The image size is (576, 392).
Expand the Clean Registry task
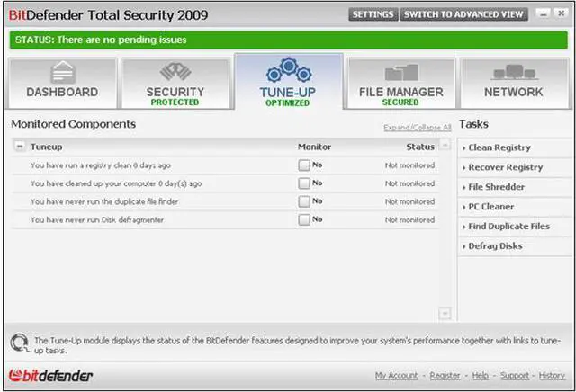[x=499, y=147]
